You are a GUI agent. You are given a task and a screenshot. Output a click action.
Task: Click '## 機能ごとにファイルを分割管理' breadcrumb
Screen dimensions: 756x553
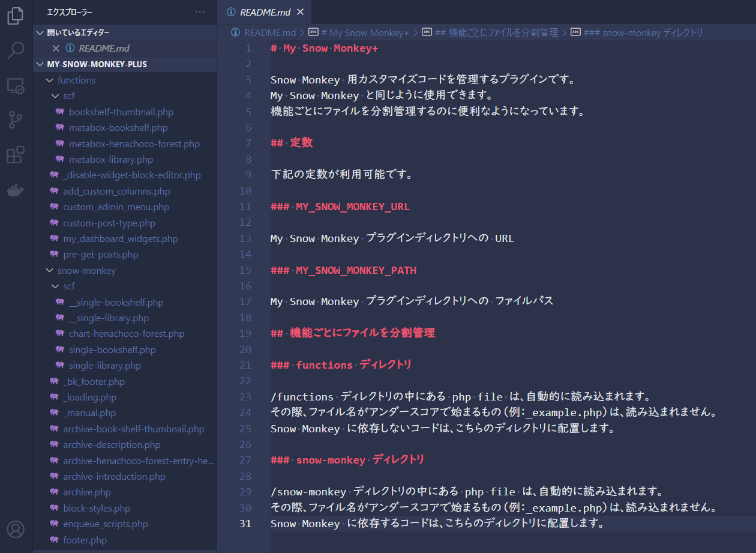click(x=490, y=32)
